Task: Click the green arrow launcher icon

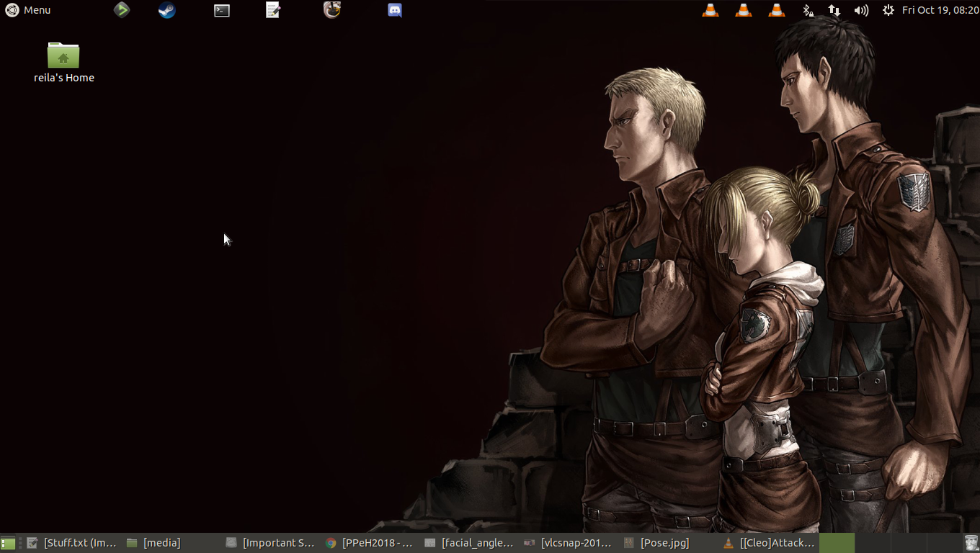Action: pyautogui.click(x=122, y=10)
